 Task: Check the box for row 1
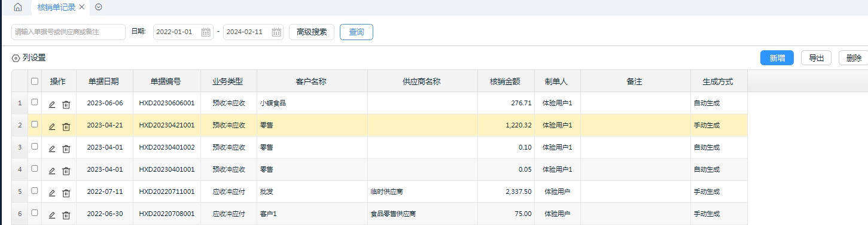point(35,102)
